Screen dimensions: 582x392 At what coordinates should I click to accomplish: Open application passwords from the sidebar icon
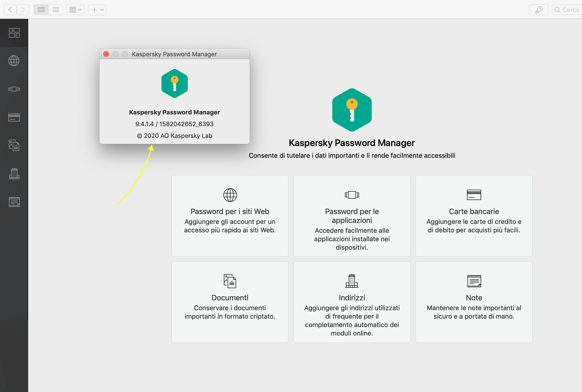click(14, 89)
